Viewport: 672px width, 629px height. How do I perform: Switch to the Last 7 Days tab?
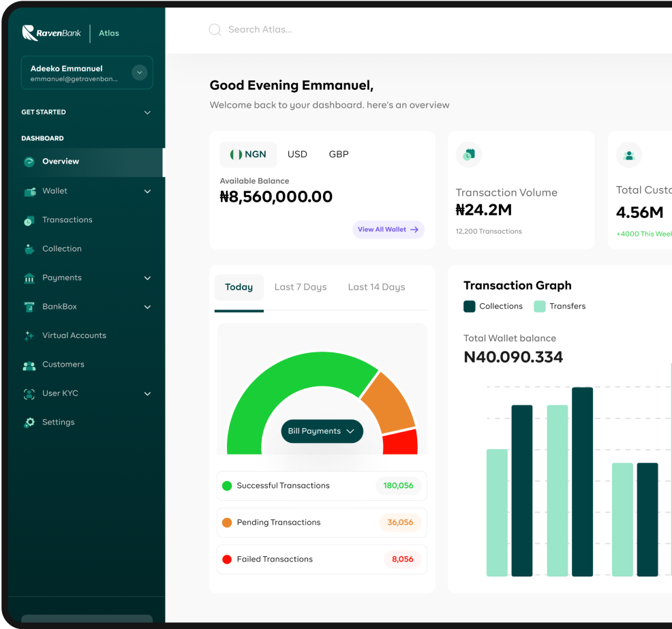(x=301, y=287)
